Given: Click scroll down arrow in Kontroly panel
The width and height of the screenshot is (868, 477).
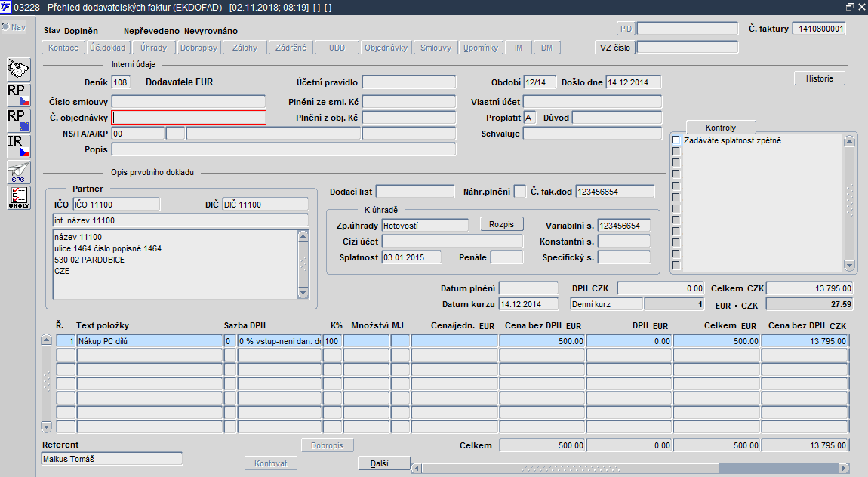Looking at the screenshot, I should [850, 265].
